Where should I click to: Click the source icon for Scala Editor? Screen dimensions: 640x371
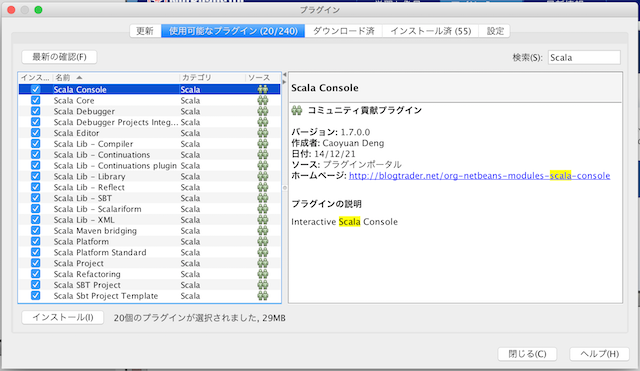263,133
